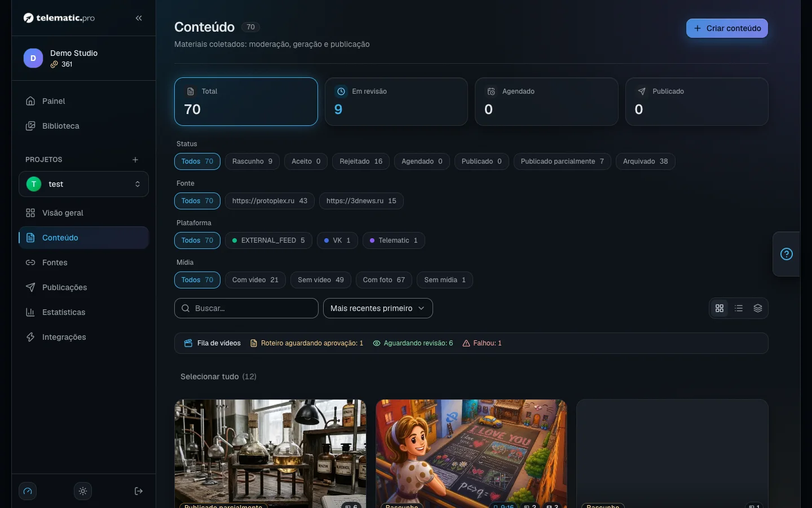Click the telematic.pro logo
This screenshot has height=508, width=812.
pos(59,18)
